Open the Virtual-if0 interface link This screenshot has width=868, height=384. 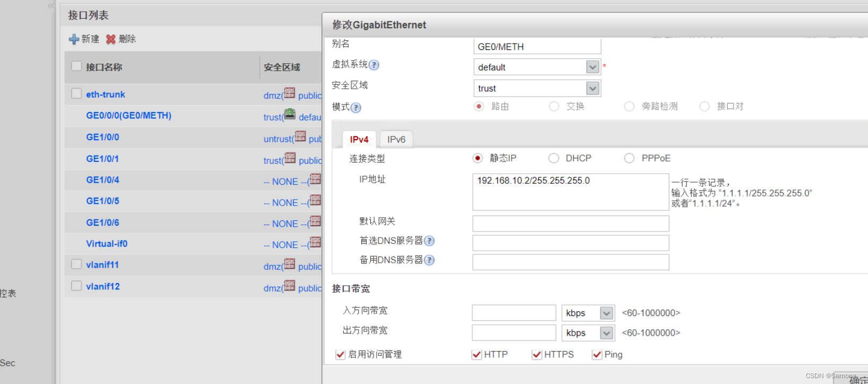[x=107, y=244]
